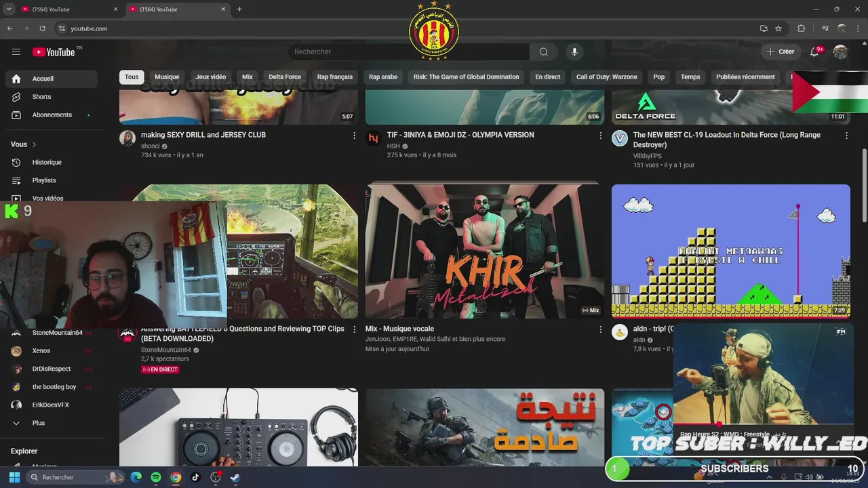This screenshot has width=868, height=488.
Task: Select the Publiées récemment chip
Action: [x=745, y=77]
